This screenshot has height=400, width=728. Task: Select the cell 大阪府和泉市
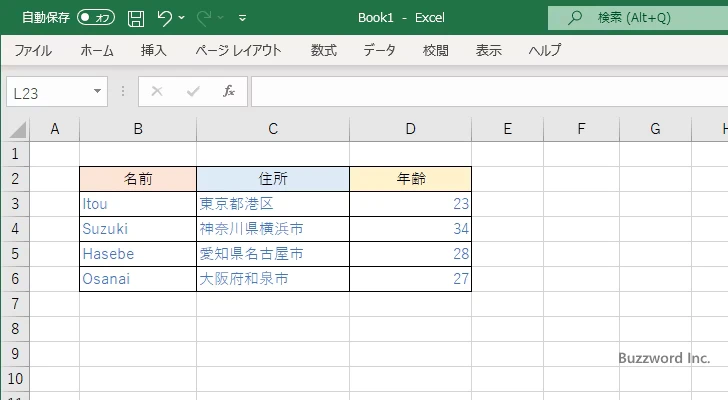(x=273, y=279)
